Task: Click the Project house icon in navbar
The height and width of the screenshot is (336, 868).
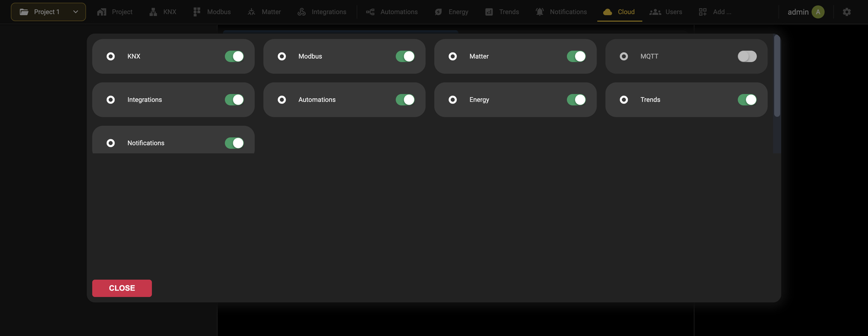Action: click(x=101, y=12)
